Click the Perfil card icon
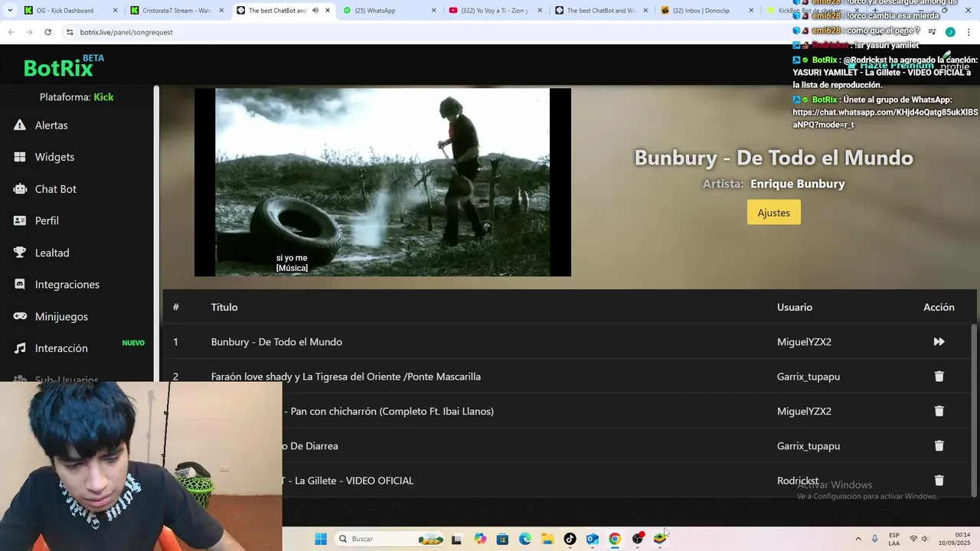The height and width of the screenshot is (551, 980). (x=20, y=220)
